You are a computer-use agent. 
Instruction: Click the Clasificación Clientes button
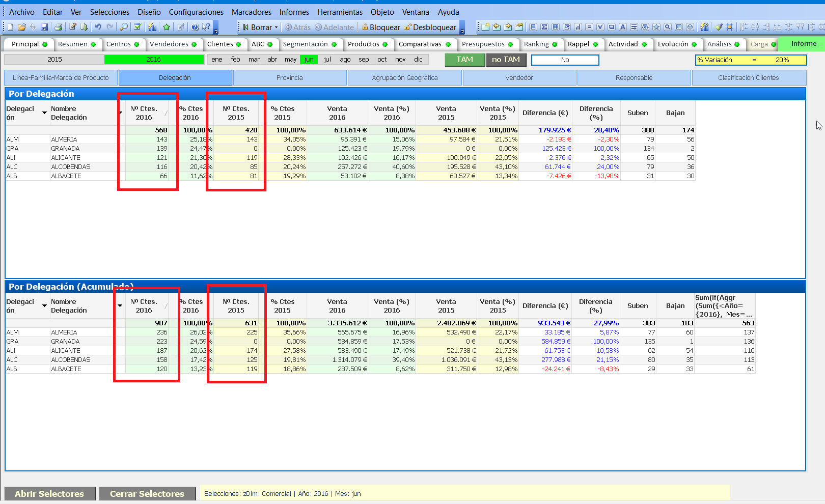point(749,78)
